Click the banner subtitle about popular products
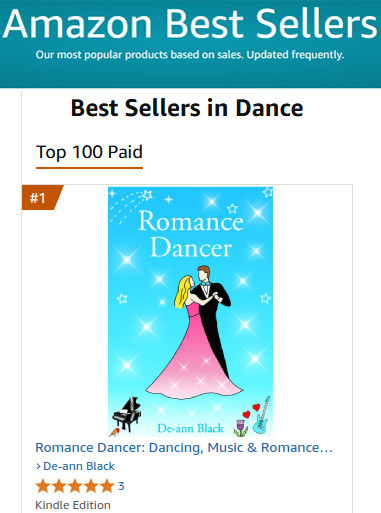381x513 pixels. point(190,55)
